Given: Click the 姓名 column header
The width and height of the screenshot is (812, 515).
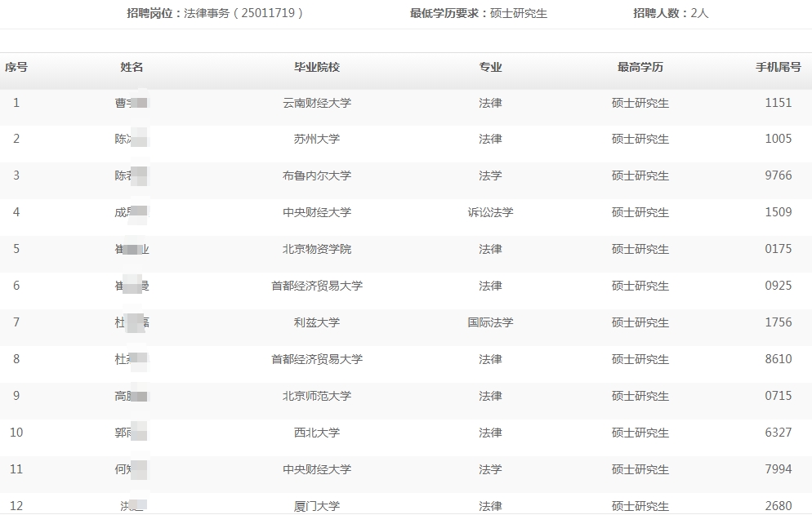Looking at the screenshot, I should (x=132, y=68).
